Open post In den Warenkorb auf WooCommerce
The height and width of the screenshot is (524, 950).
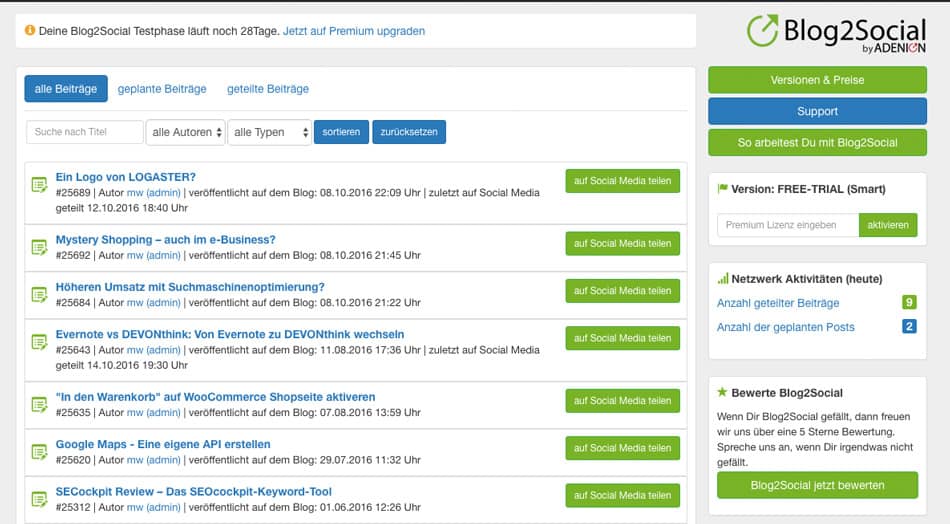click(x=215, y=397)
